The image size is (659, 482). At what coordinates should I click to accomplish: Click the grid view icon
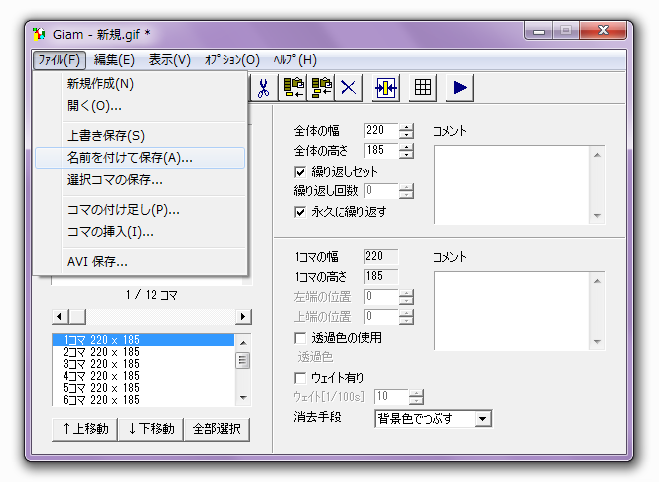tap(423, 88)
